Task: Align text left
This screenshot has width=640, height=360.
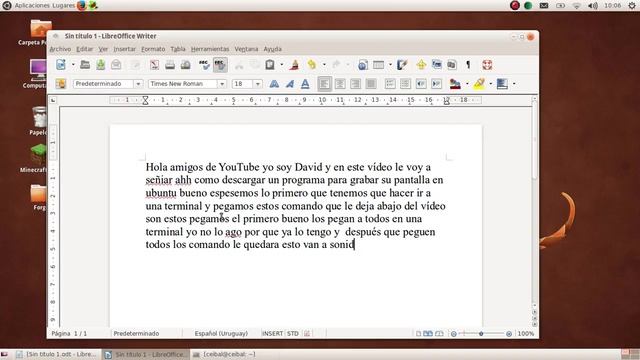Action: pos(324,84)
